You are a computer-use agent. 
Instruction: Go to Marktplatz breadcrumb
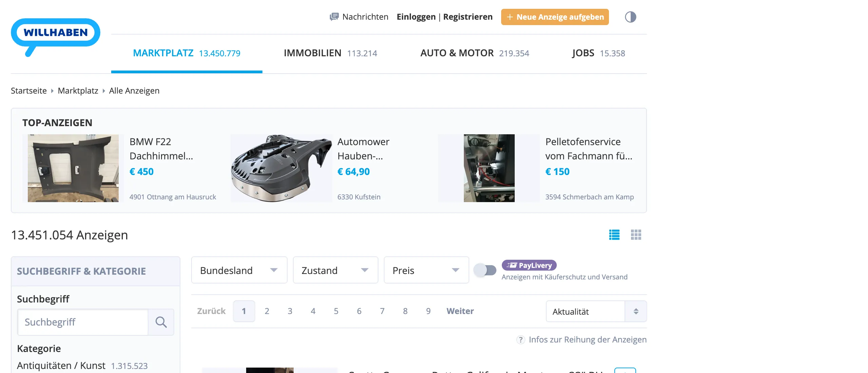tap(78, 91)
